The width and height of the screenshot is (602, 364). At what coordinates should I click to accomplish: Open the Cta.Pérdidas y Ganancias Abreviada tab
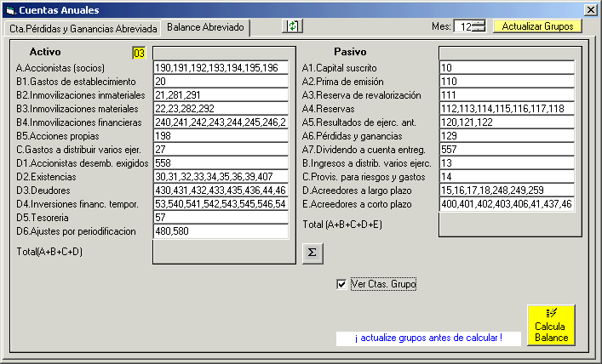83,28
